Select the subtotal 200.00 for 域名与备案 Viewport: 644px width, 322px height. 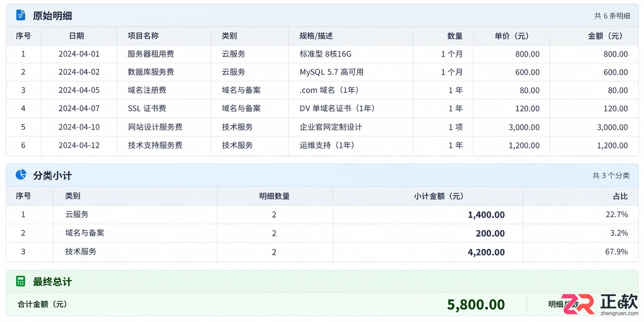[x=490, y=233]
